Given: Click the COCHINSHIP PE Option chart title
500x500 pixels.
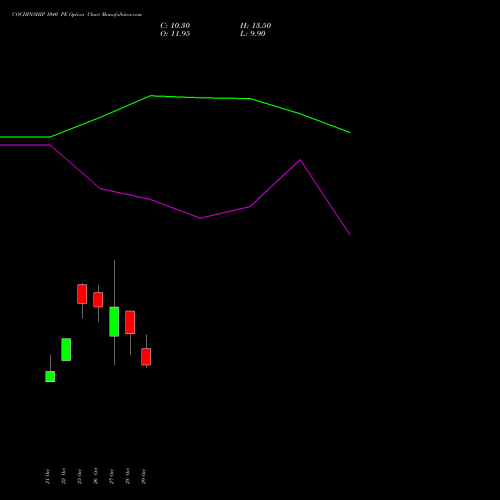Looking at the screenshot, I should (x=77, y=15).
